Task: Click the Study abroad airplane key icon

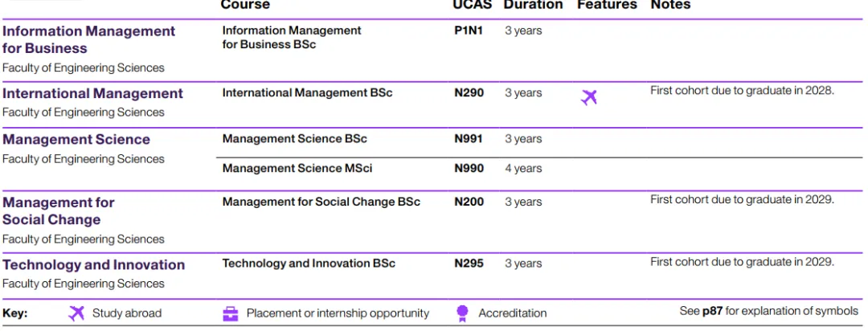Action: [76, 313]
